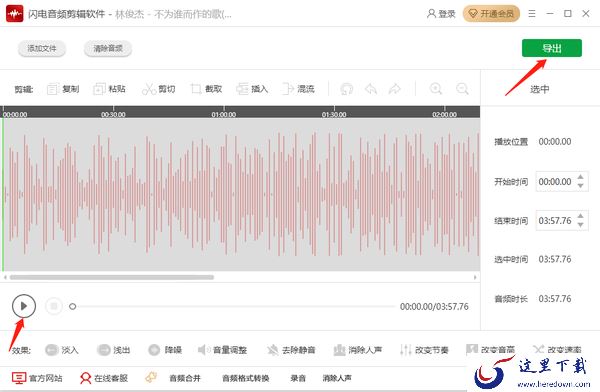This screenshot has width=600, height=392.
Task: Select the 截取 crop tool
Action: pos(206,89)
